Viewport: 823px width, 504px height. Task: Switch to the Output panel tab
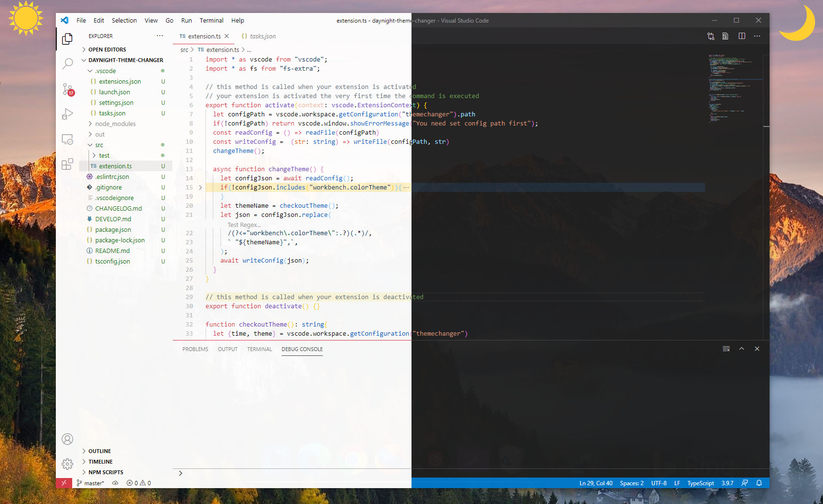click(228, 349)
